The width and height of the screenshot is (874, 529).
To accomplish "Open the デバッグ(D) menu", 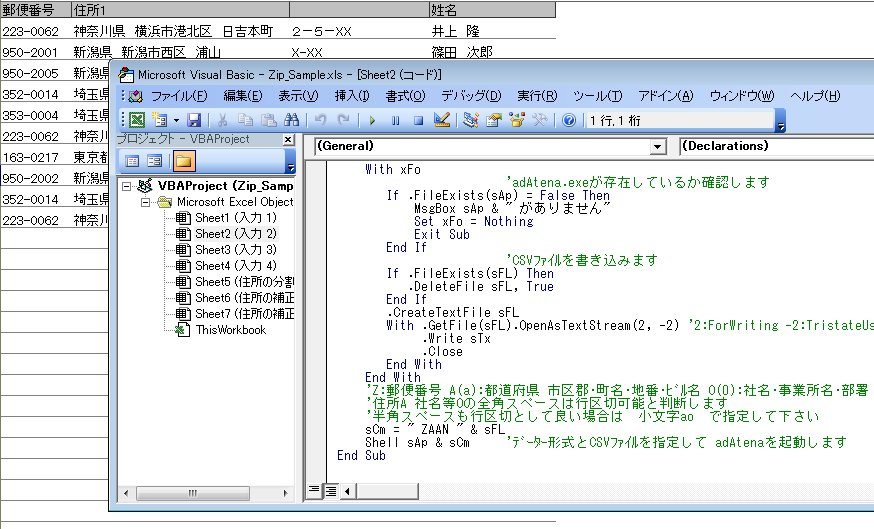I will [x=471, y=96].
